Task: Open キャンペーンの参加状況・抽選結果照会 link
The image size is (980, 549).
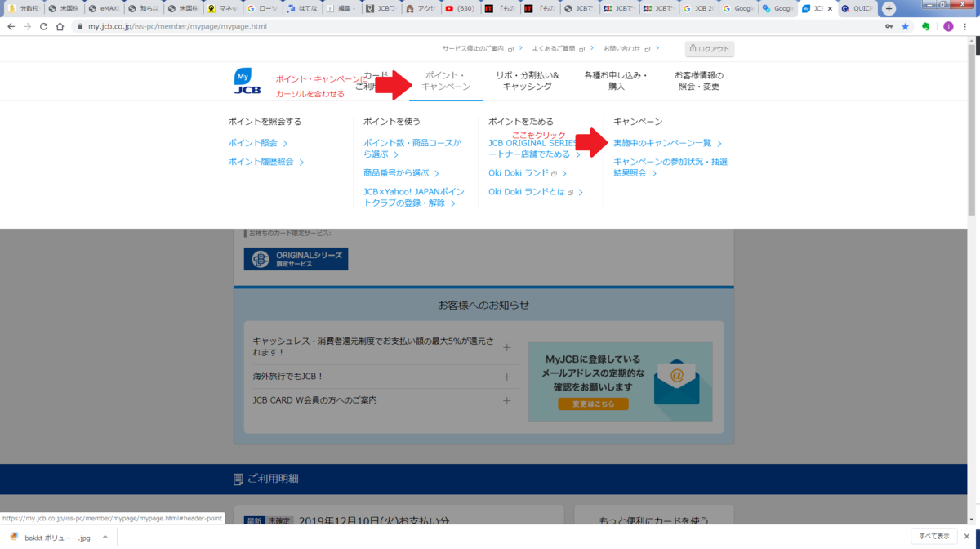Action: 670,167
